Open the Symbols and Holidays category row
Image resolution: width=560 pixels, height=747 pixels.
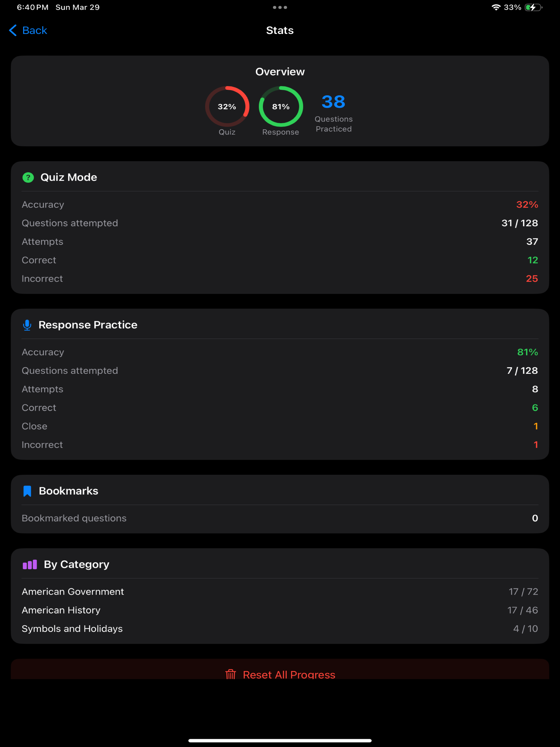click(x=280, y=629)
